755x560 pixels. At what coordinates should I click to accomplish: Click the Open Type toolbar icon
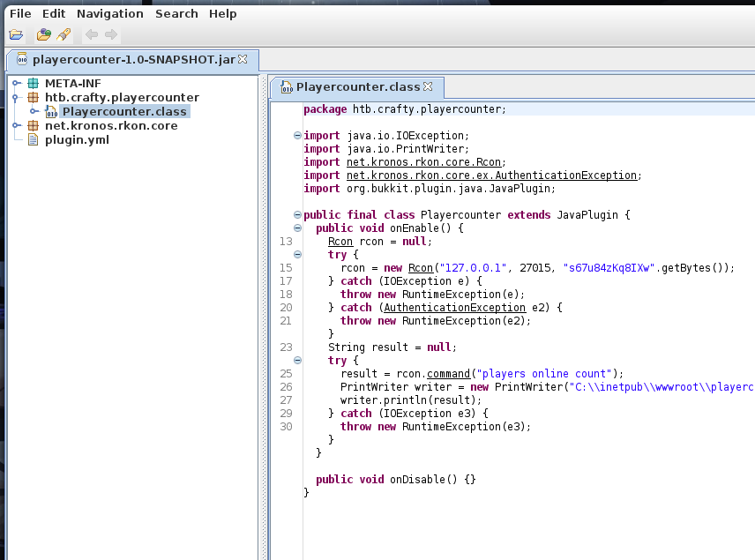(43, 35)
